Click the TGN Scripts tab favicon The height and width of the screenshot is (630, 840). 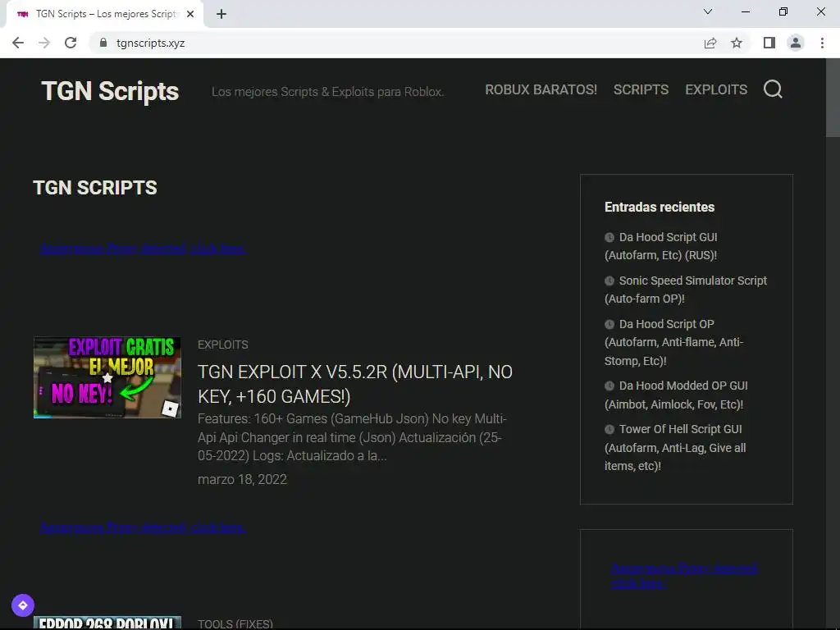[x=22, y=14]
